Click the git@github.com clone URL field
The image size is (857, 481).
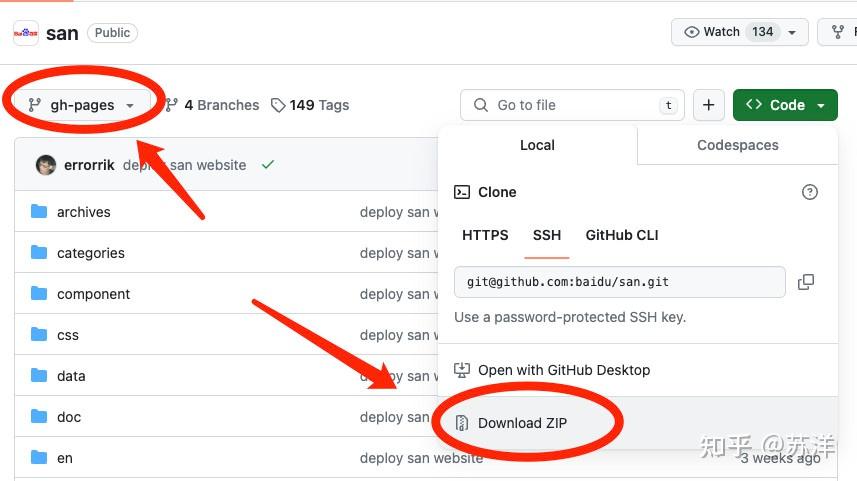(x=620, y=282)
